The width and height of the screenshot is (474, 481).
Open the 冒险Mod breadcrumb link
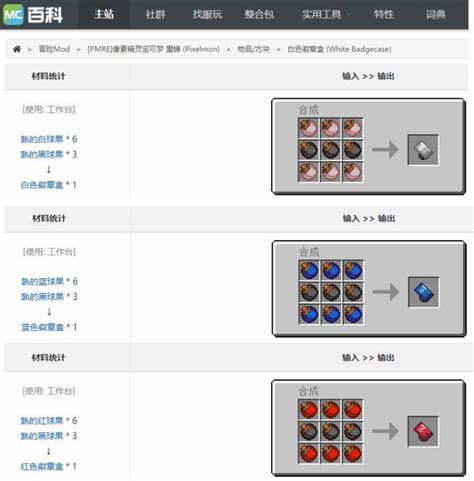(54, 49)
